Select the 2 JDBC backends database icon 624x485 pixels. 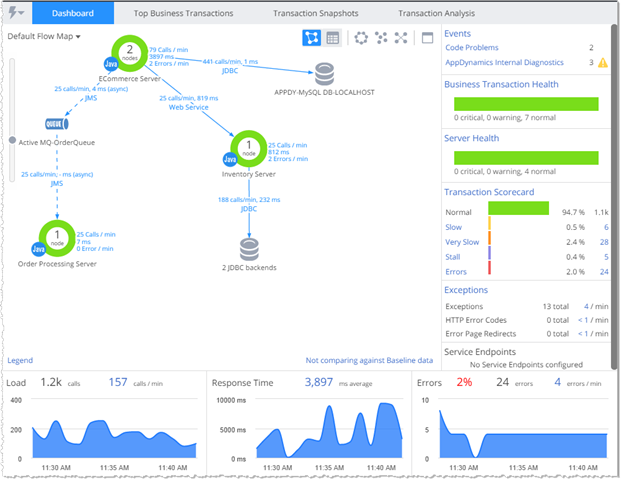pyautogui.click(x=249, y=250)
